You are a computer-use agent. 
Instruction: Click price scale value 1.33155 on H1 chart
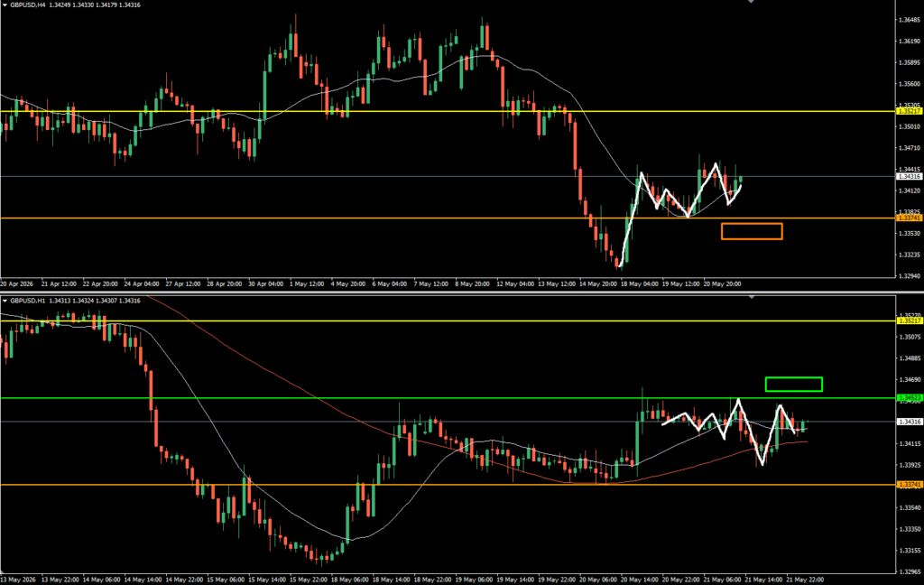(x=909, y=551)
